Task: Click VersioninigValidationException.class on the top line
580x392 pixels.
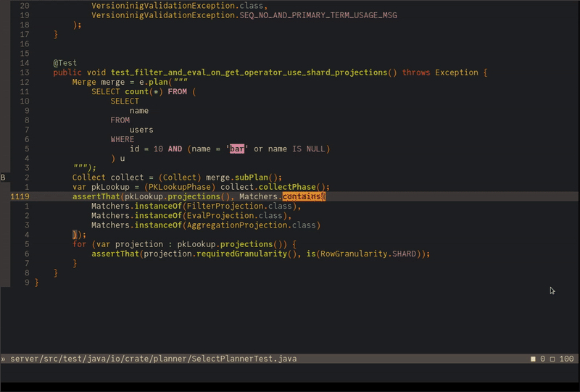Action: [177, 6]
